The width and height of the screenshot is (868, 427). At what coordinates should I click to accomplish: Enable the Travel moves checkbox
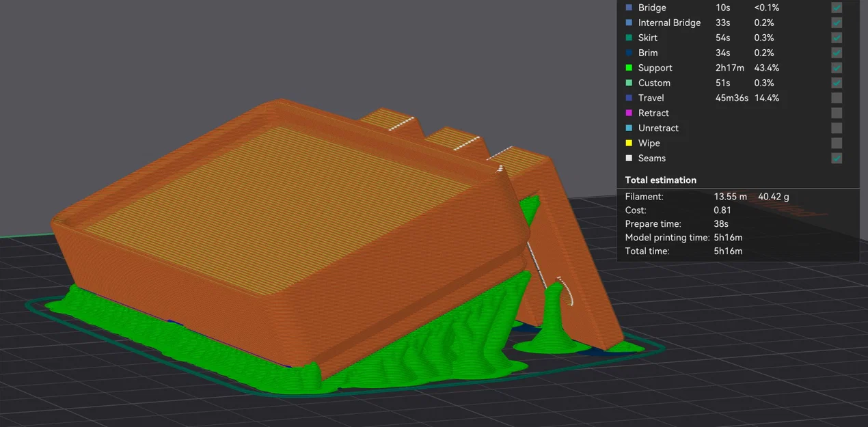click(x=837, y=98)
